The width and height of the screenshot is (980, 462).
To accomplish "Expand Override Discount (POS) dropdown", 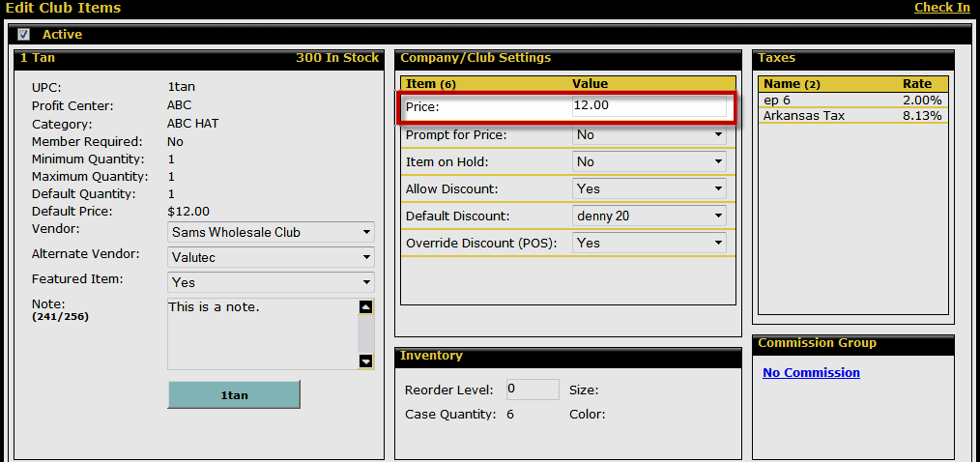I will tap(649, 244).
